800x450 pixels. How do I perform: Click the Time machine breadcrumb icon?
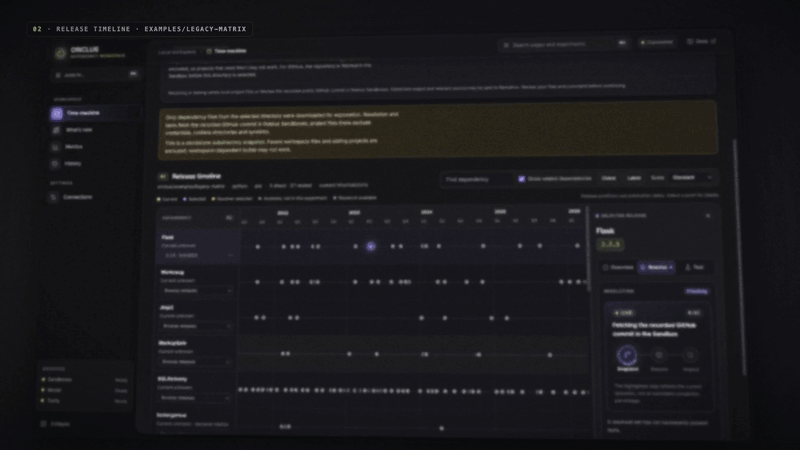pyautogui.click(x=209, y=51)
